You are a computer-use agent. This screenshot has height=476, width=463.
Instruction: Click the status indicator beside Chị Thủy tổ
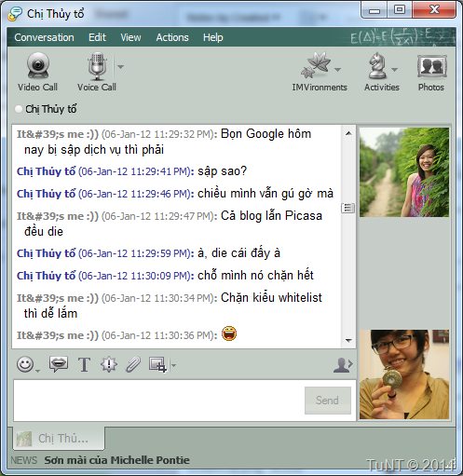point(19,109)
